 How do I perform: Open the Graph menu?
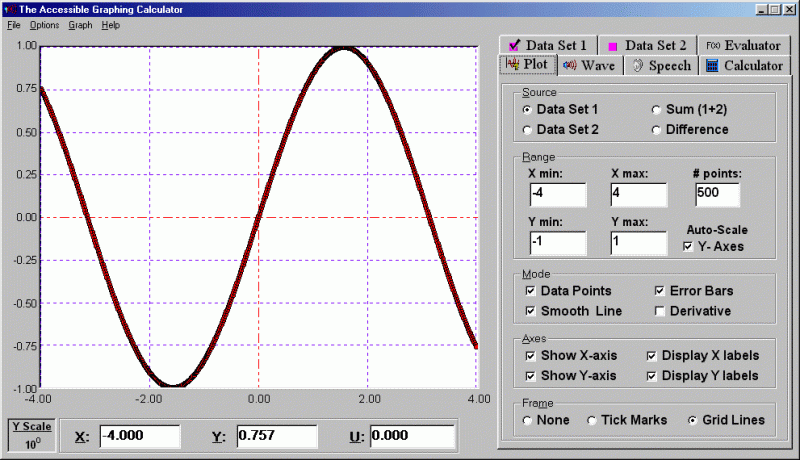[x=80, y=25]
